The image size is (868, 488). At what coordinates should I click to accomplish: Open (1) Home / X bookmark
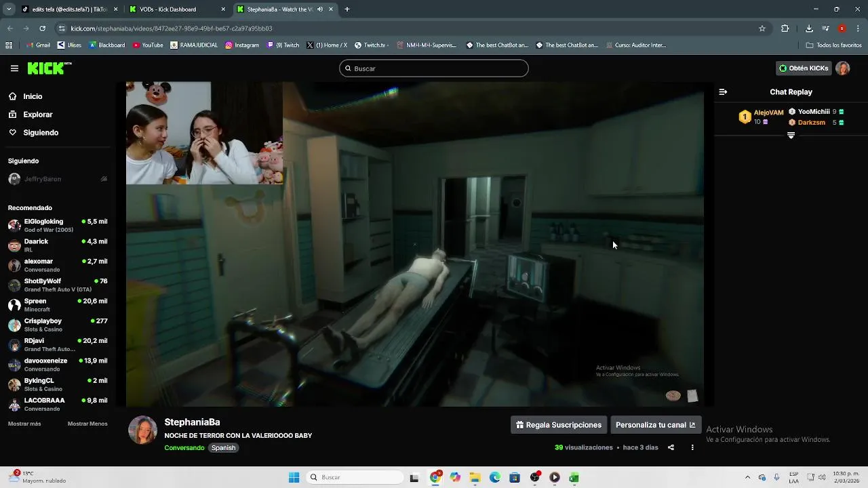coord(326,45)
